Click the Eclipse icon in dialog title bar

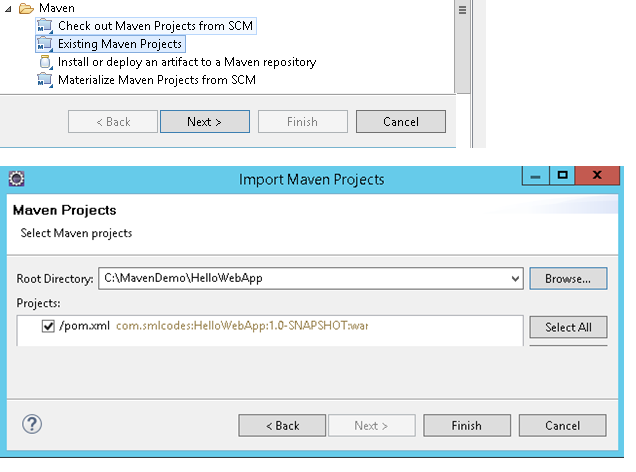tap(16, 179)
